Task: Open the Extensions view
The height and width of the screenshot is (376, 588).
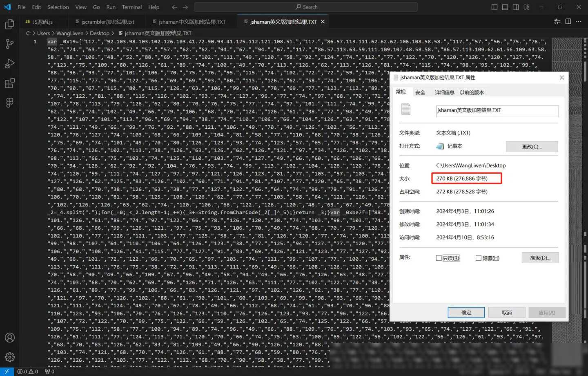Action: 10,83
